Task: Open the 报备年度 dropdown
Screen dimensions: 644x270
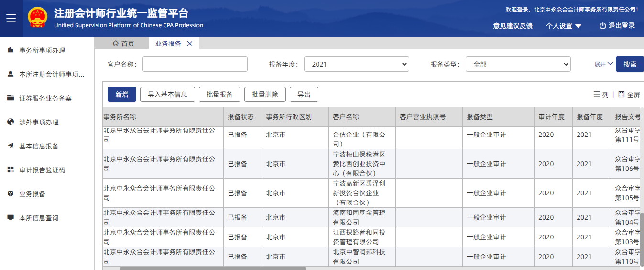Action: [x=356, y=64]
